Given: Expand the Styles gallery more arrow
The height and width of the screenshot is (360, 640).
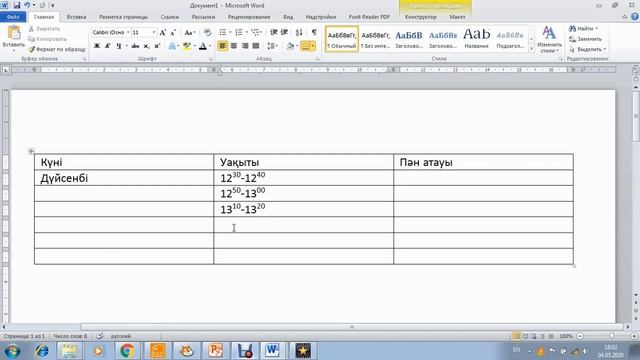Looking at the screenshot, I should (x=531, y=49).
